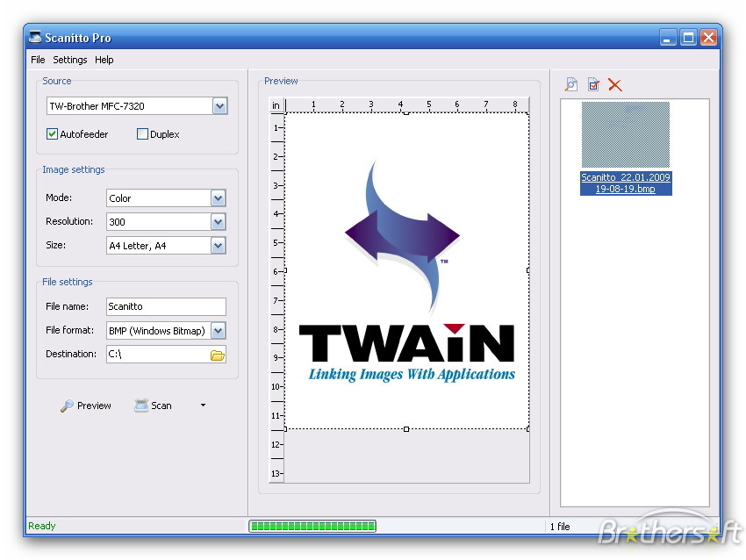Open the Resolution dropdown set to 300
The width and height of the screenshot is (746, 560).
coord(218,222)
